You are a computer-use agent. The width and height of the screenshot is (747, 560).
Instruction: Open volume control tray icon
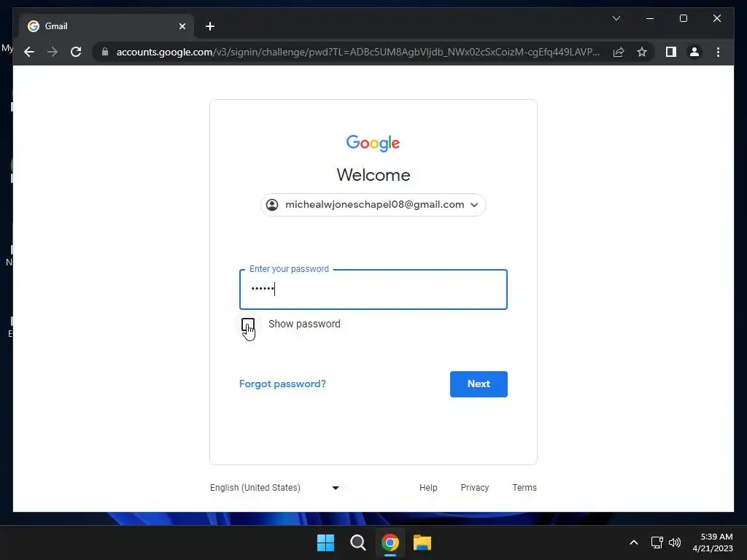(675, 542)
